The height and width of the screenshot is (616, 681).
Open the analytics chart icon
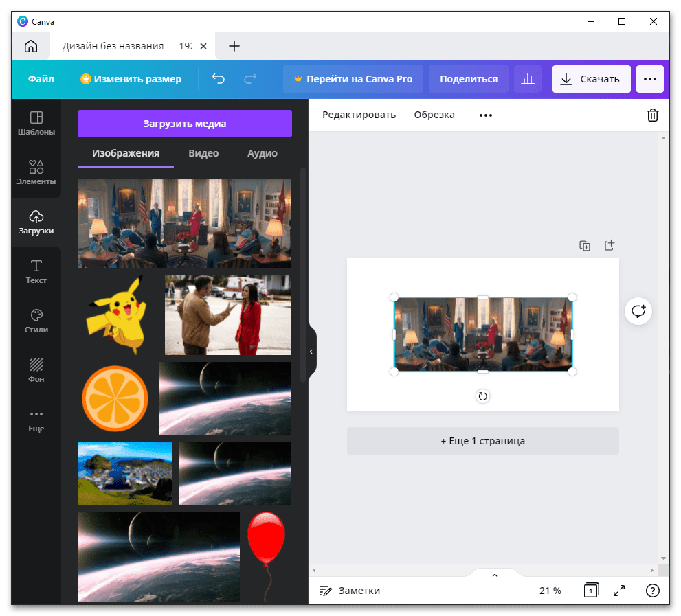point(528,79)
